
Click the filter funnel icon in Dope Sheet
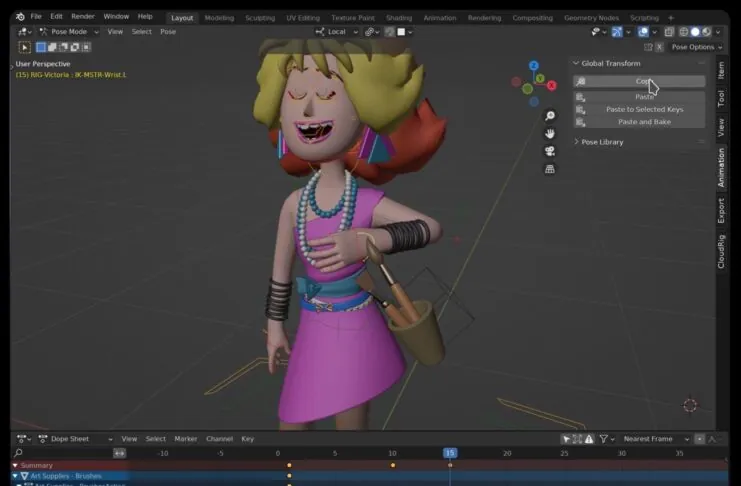(x=603, y=439)
